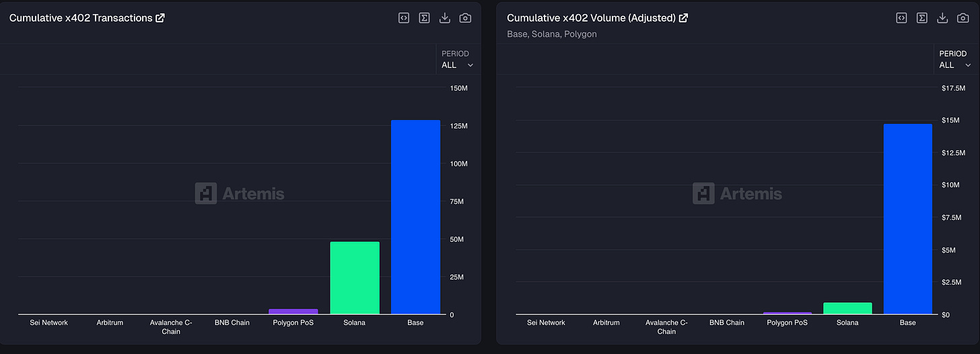The image size is (980, 354).
Task: Take camera snapshot of Volume chart
Action: [963, 18]
